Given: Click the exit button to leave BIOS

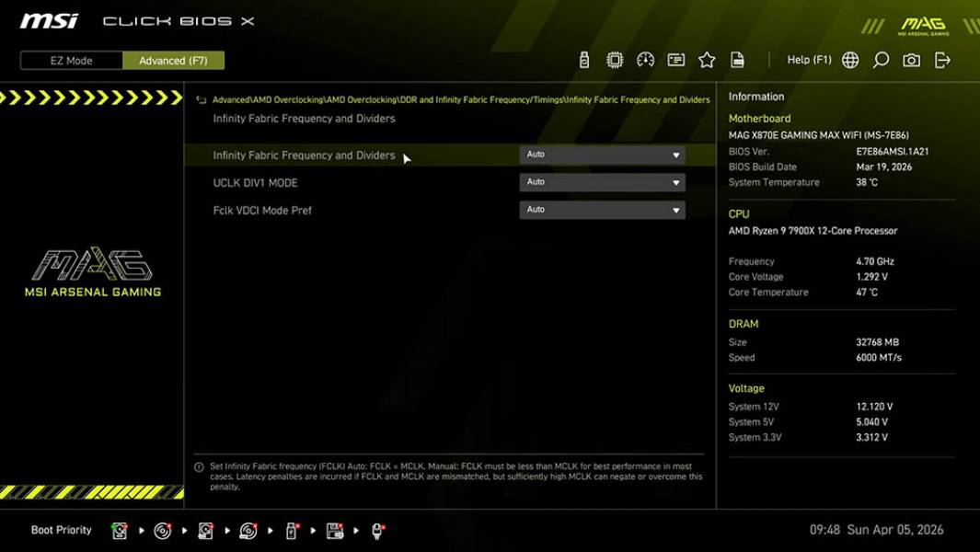Looking at the screenshot, I should point(941,59).
